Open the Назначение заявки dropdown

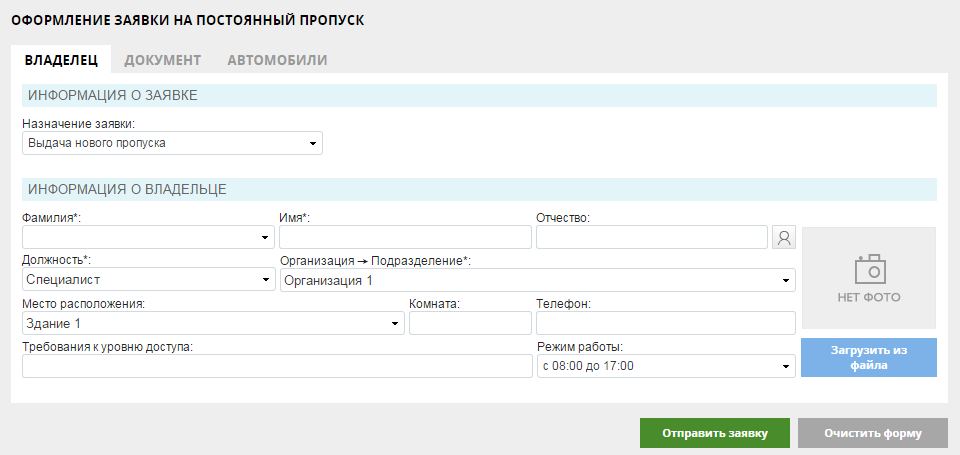pyautogui.click(x=172, y=143)
